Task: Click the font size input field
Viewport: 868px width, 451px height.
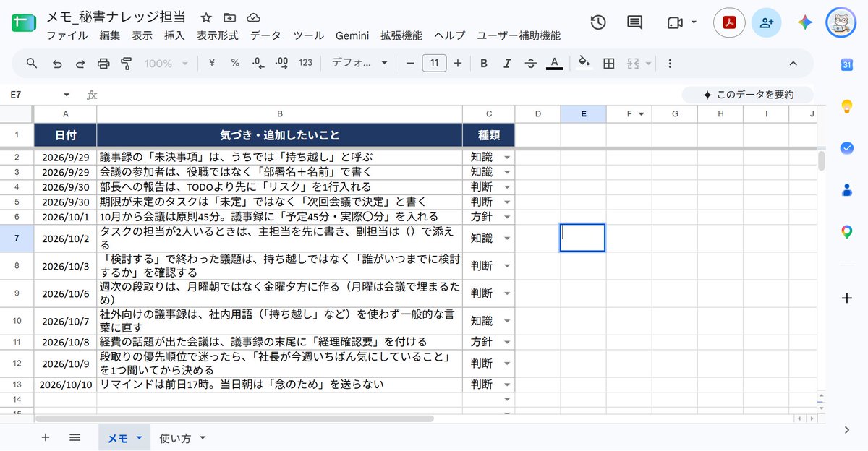Action: click(434, 64)
